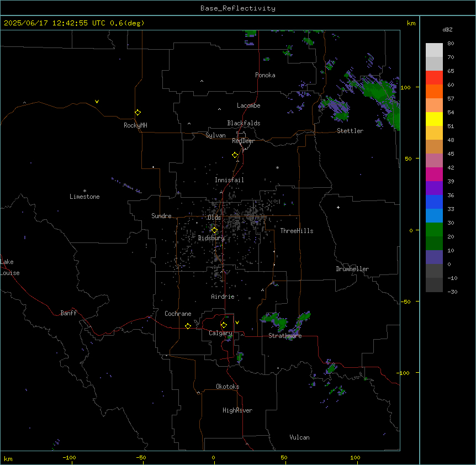Select the yellow diamond marker below Cochrane label
476x465 pixels.
point(188,326)
